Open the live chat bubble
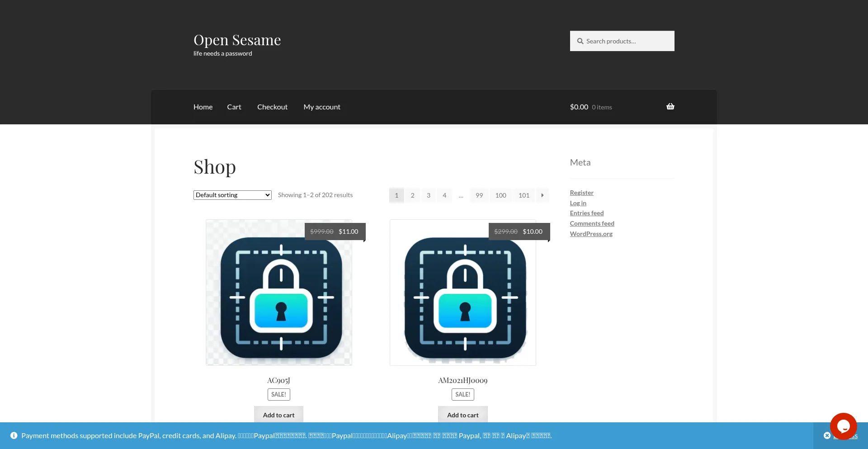Screen dimensions: 868x449 843,426
